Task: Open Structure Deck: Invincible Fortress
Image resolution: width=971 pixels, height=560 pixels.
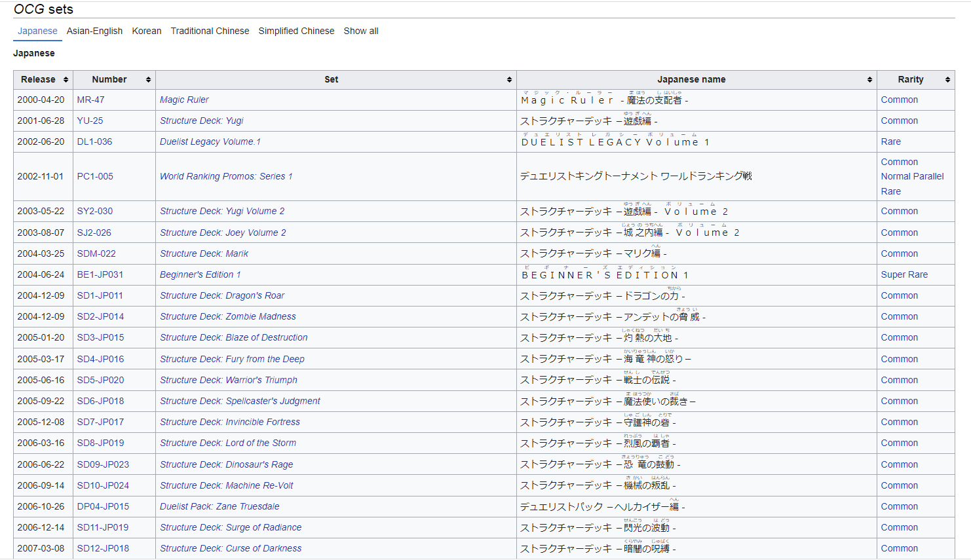Action: (x=230, y=422)
